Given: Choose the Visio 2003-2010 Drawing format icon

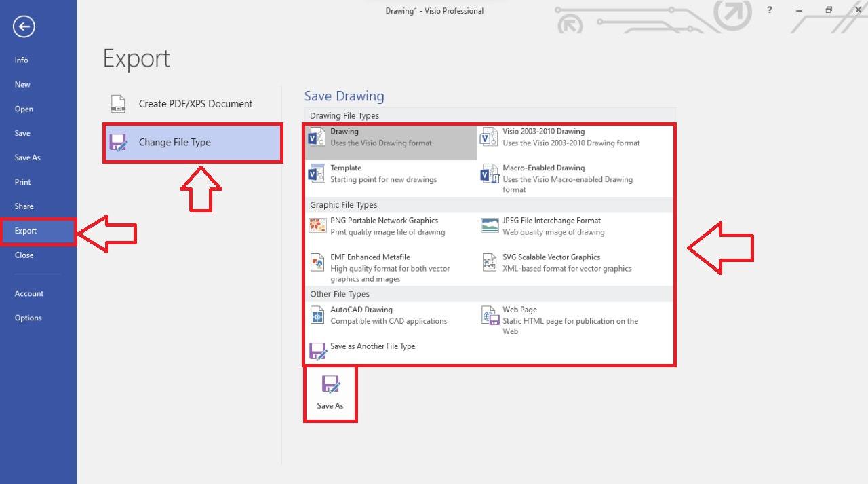Looking at the screenshot, I should pyautogui.click(x=489, y=136).
